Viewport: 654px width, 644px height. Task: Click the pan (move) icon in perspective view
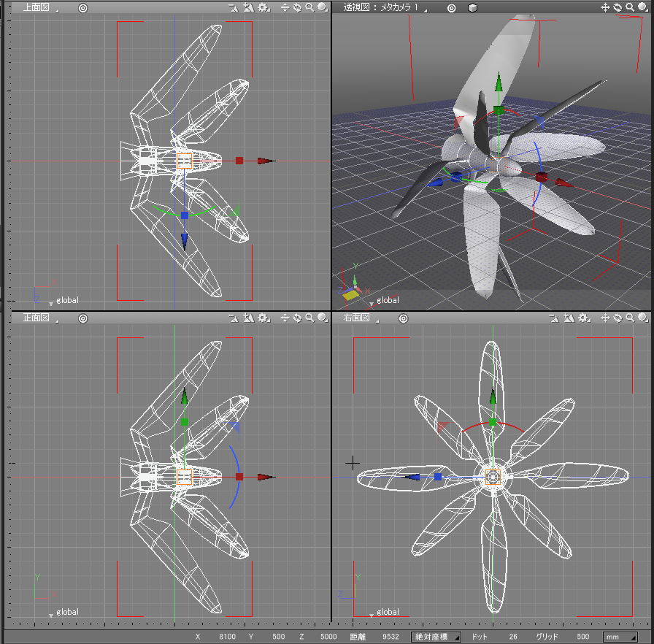(604, 8)
